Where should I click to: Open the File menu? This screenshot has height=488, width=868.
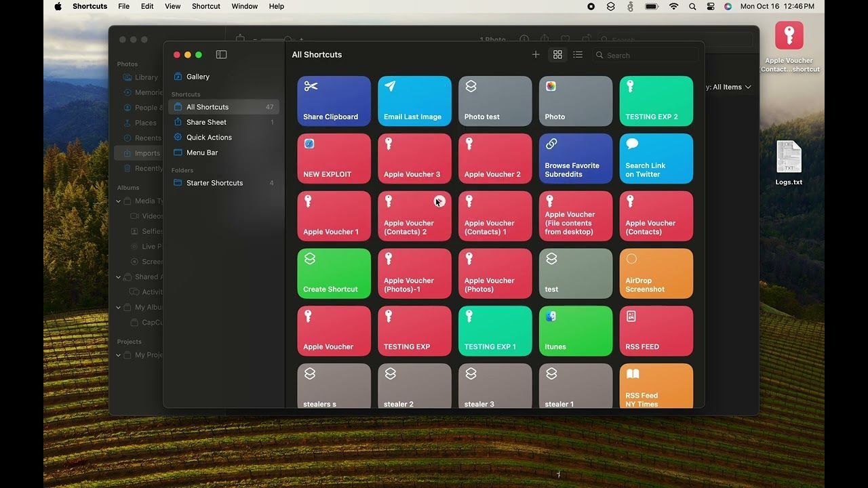click(123, 6)
